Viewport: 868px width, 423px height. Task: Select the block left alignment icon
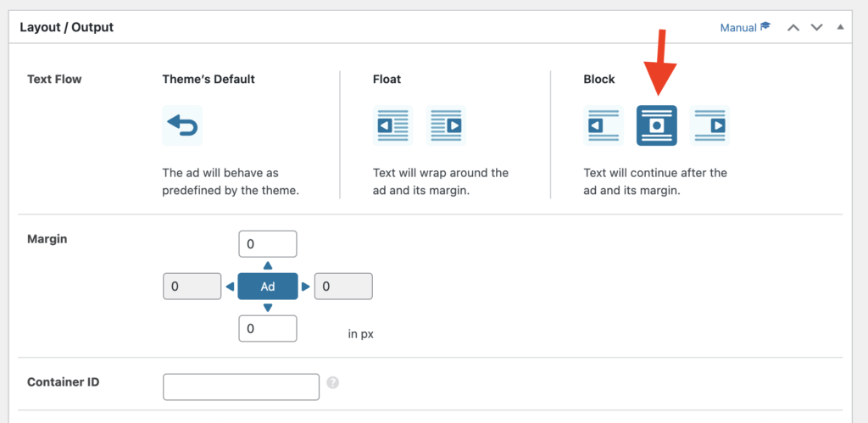pos(604,125)
